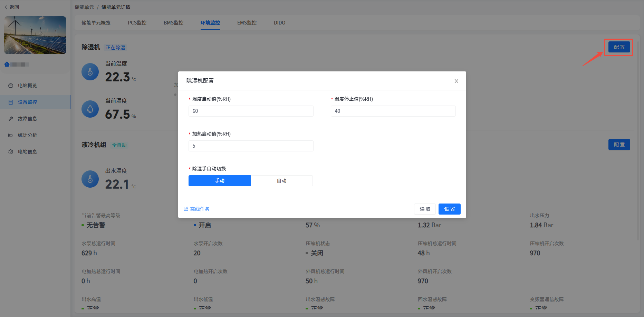Click the 设备监控 icon in sidebar
The height and width of the screenshot is (317, 644).
coord(11,102)
